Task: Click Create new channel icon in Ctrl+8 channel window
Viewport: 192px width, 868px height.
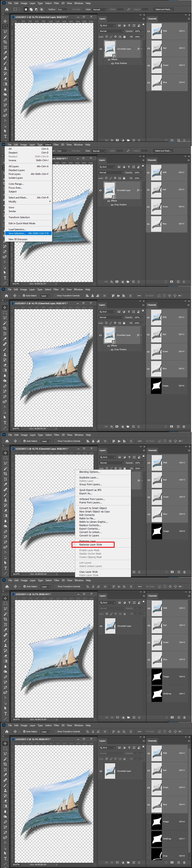Action: tap(179, 863)
